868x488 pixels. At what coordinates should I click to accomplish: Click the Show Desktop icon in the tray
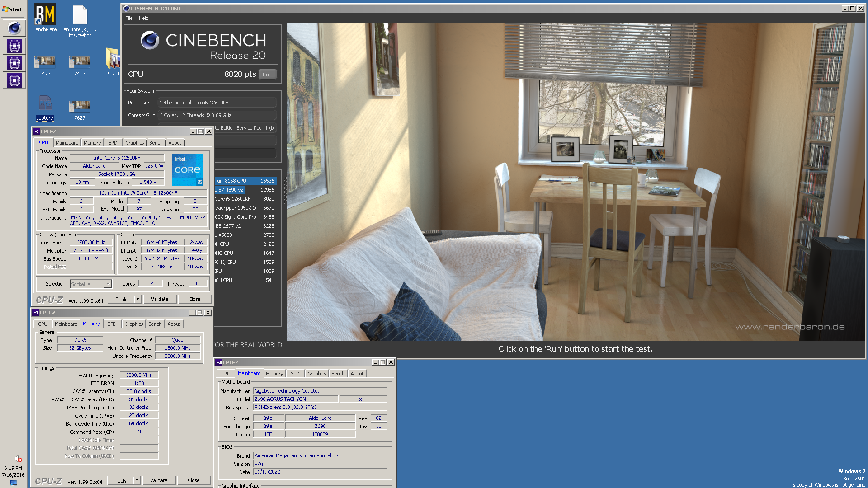pyautogui.click(x=13, y=483)
